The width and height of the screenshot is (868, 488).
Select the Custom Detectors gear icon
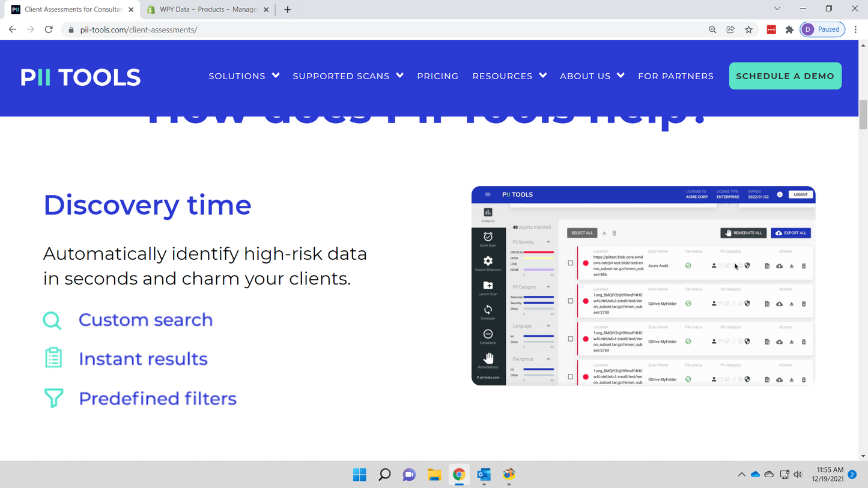click(x=488, y=261)
